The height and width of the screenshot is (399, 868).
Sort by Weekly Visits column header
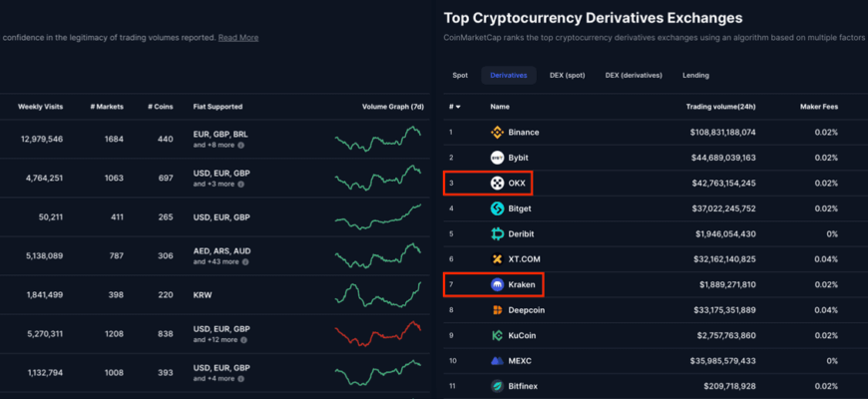[x=40, y=107]
